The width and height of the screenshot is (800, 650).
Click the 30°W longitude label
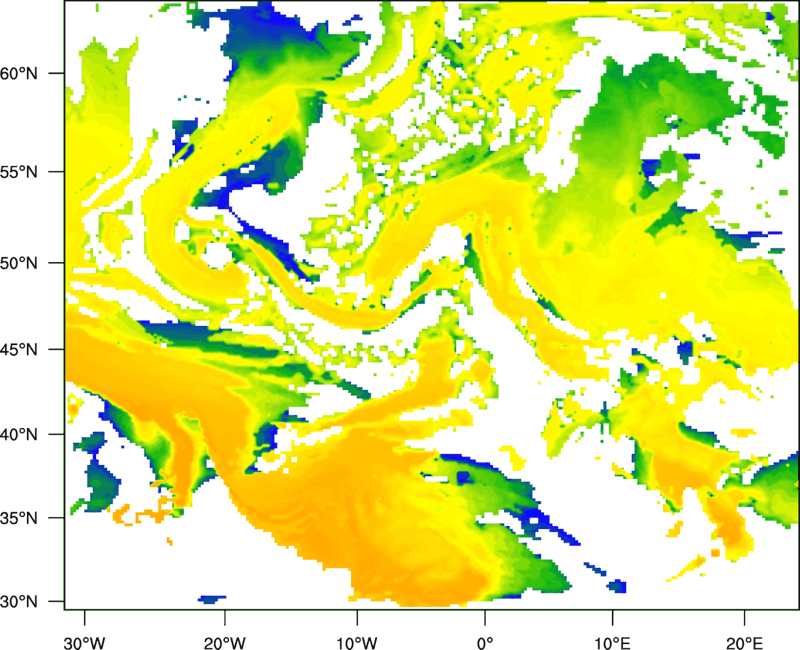click(x=84, y=643)
